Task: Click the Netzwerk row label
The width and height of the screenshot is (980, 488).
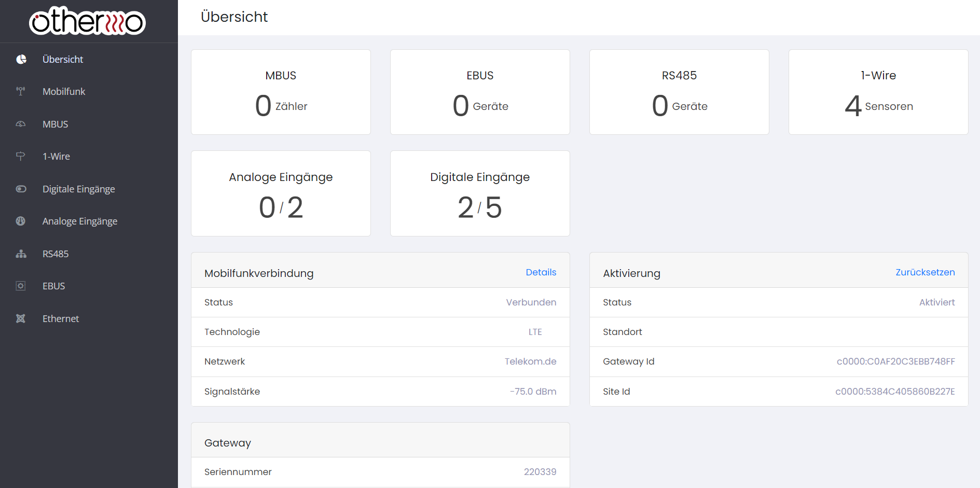Action: [225, 361]
